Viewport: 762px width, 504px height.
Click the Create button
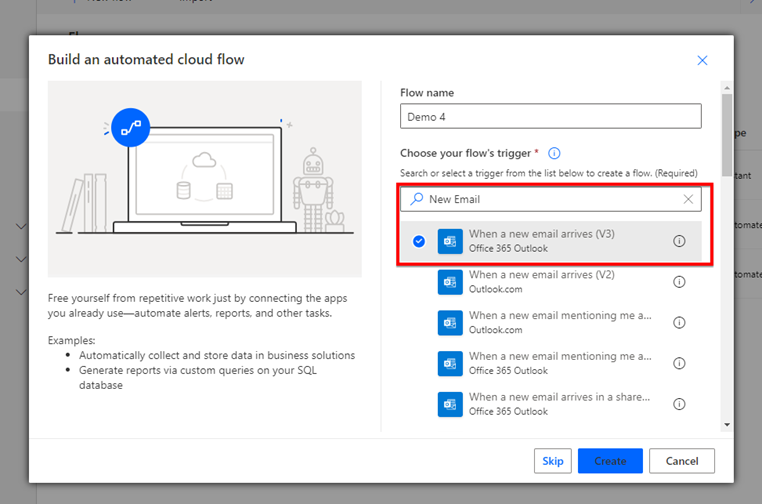[610, 461]
